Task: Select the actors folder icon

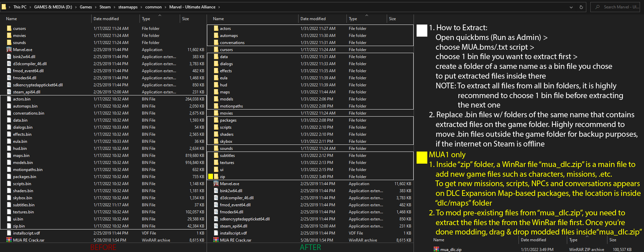Action: [216, 29]
